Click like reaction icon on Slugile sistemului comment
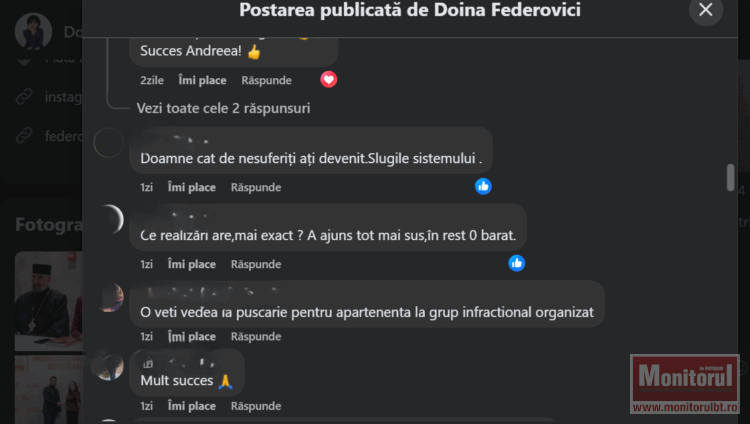750x424 pixels. click(483, 186)
